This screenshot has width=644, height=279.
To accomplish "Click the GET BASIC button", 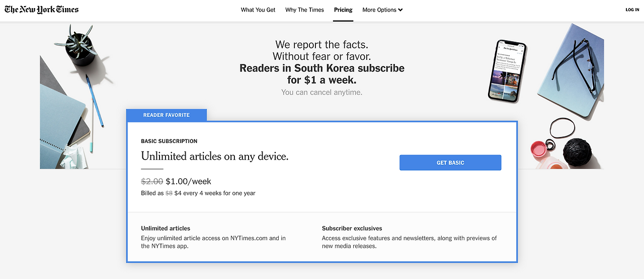I will pos(450,163).
